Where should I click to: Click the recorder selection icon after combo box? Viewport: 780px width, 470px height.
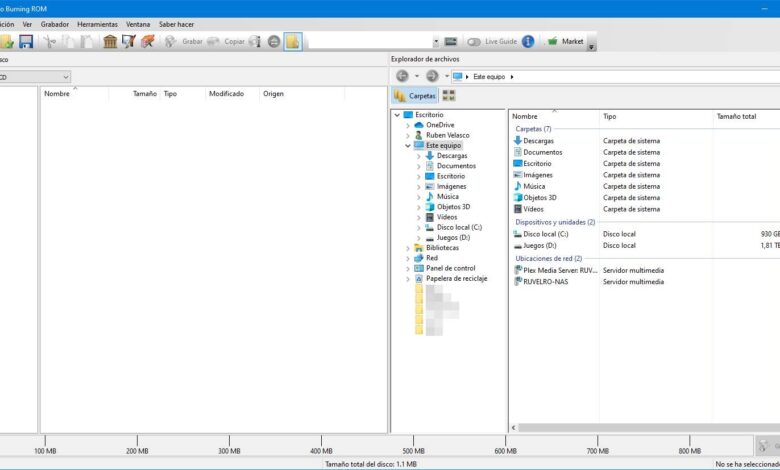click(451, 42)
